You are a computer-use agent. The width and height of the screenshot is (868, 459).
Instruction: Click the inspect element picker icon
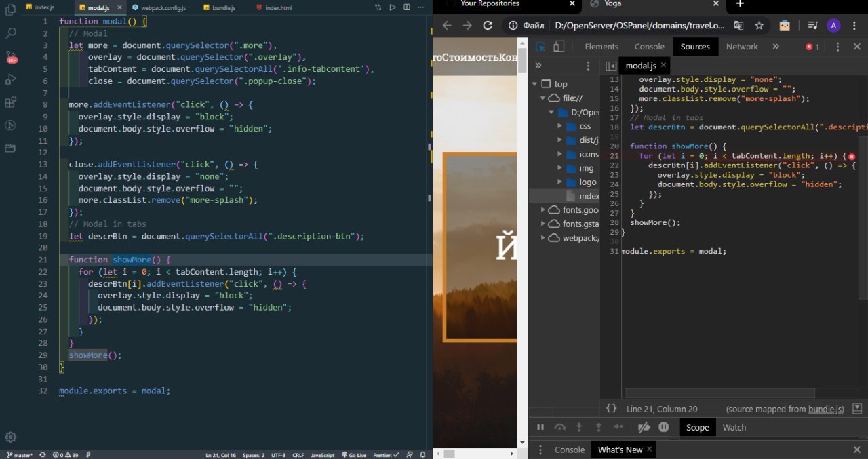click(x=540, y=47)
